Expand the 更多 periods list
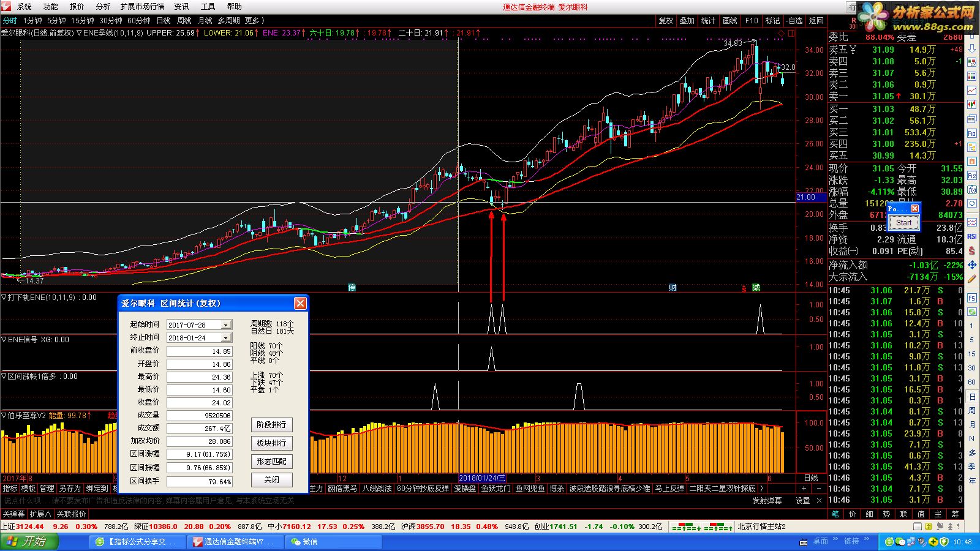The height and width of the screenshot is (551, 980). [255, 21]
